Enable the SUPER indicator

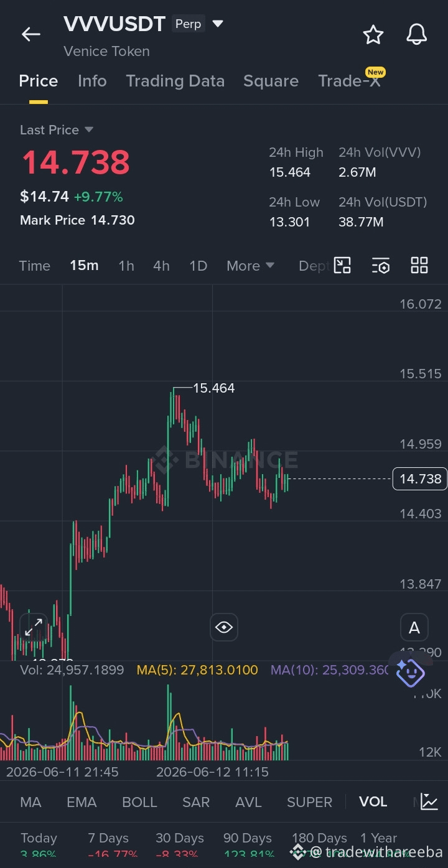point(309,802)
